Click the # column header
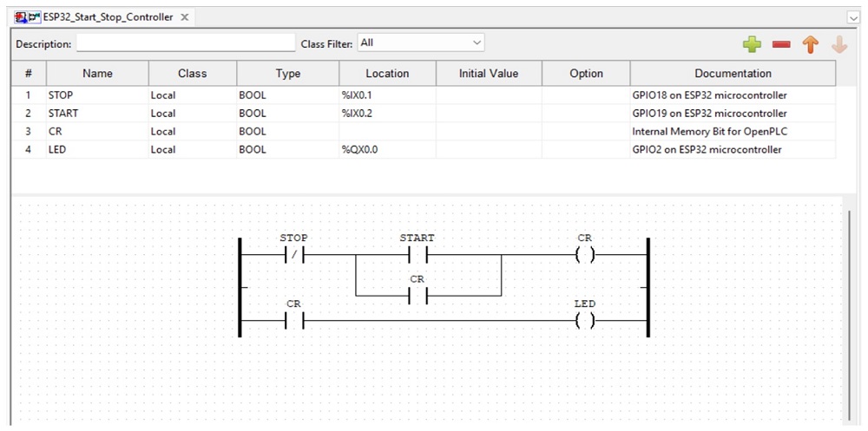Screen dimensions: 868x431 point(29,74)
